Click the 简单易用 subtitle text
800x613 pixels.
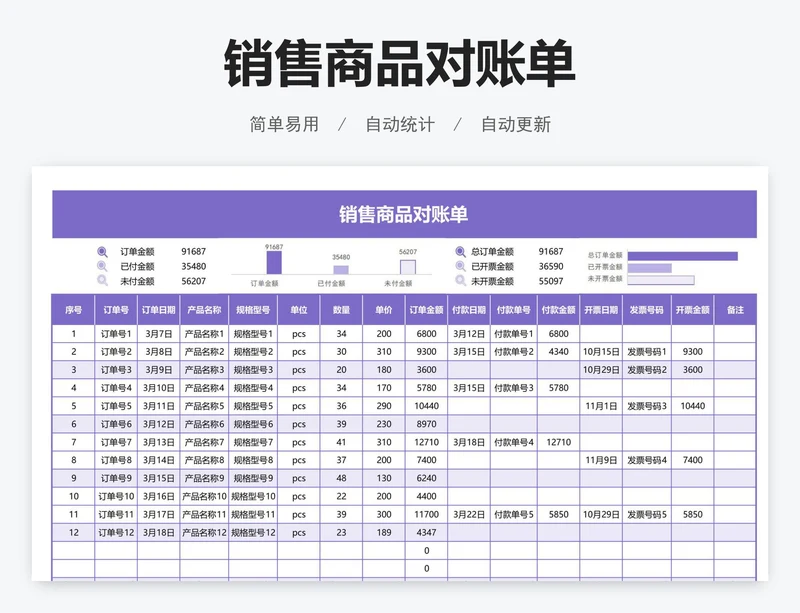(284, 125)
